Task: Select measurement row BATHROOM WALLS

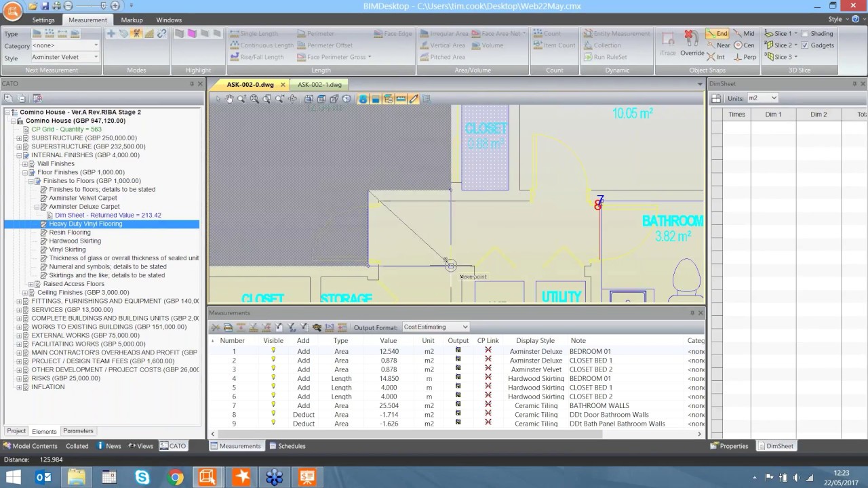Action: [x=457, y=405]
